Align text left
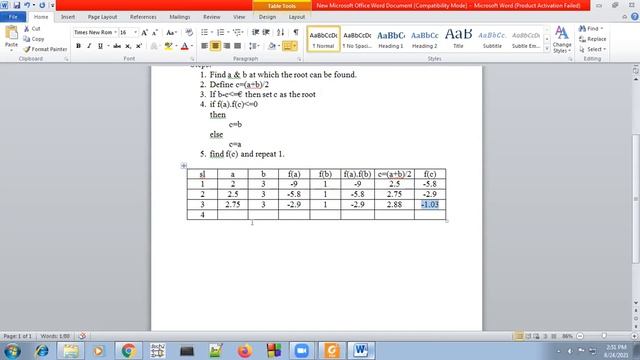 coord(204,46)
